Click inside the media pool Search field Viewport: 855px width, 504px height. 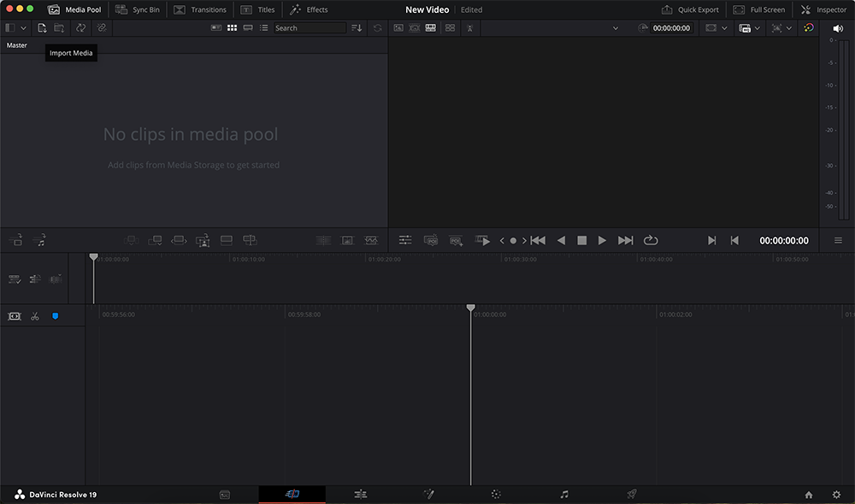(x=310, y=27)
